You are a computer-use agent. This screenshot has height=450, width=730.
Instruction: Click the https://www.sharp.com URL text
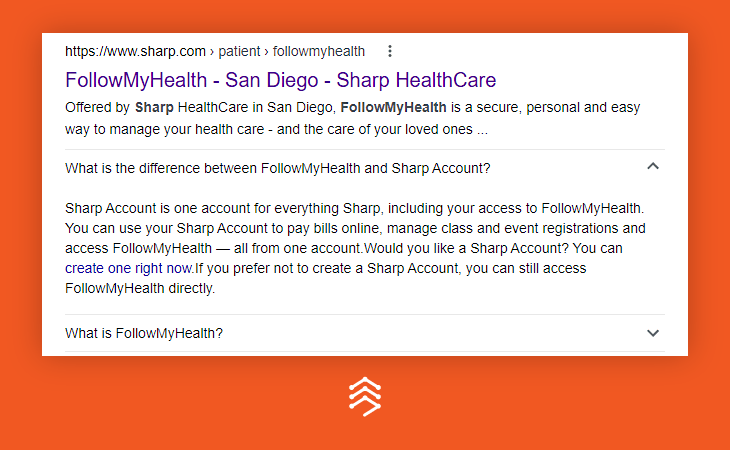(135, 51)
